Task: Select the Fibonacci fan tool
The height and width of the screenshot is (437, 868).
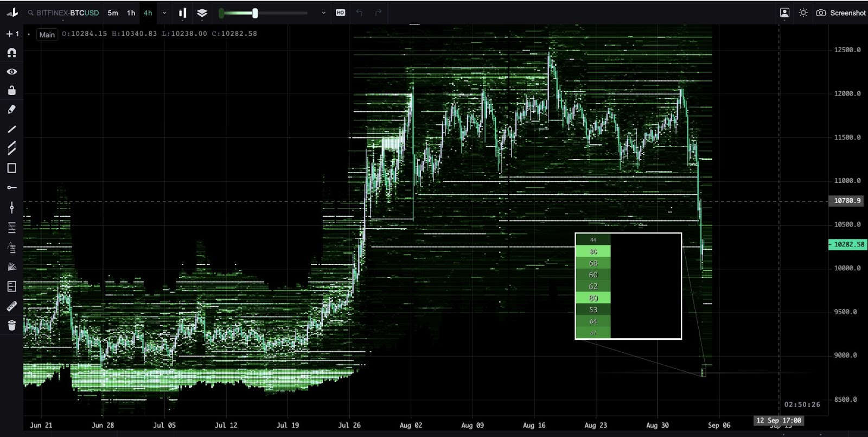Action: tap(11, 267)
